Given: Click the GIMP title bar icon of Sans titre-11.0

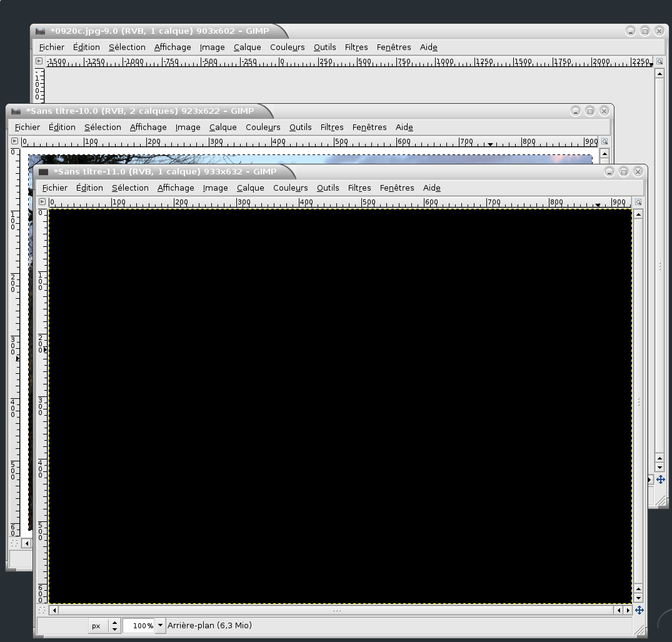Looking at the screenshot, I should click(x=44, y=171).
